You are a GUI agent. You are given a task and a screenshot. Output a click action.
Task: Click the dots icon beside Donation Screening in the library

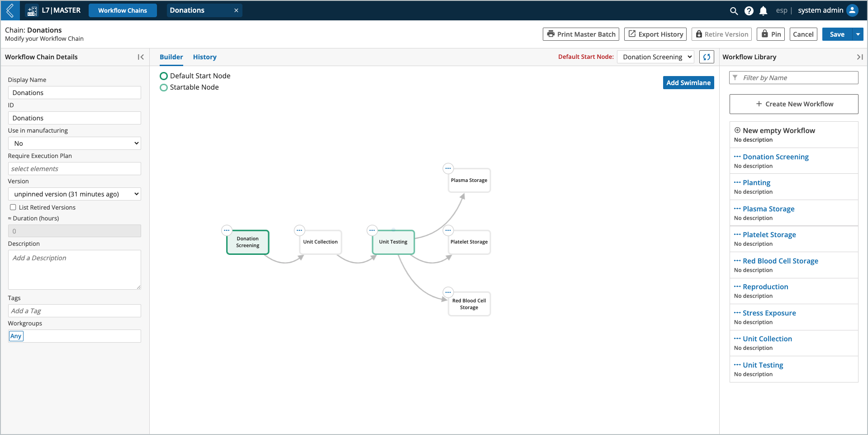737,157
